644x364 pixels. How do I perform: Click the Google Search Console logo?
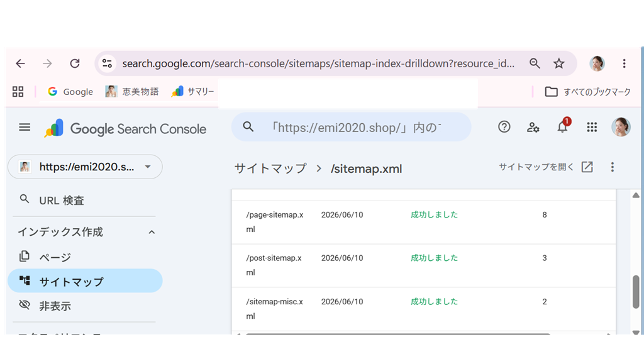point(125,128)
